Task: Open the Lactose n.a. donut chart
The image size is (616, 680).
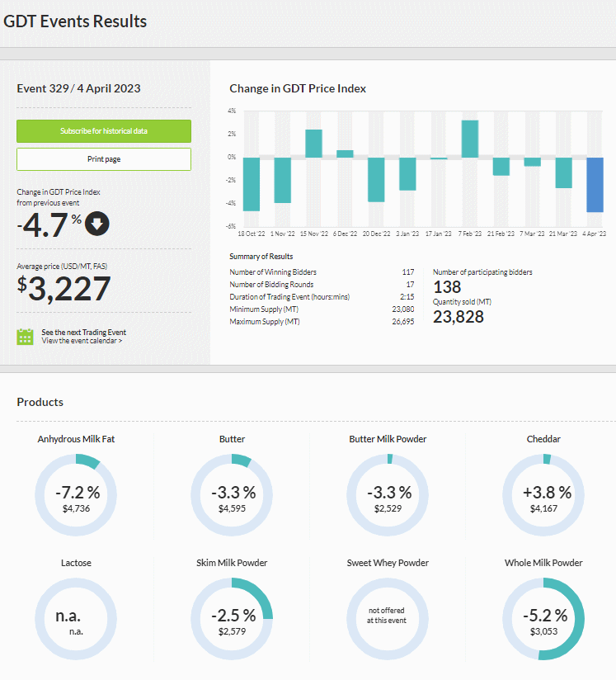Action: click(76, 619)
